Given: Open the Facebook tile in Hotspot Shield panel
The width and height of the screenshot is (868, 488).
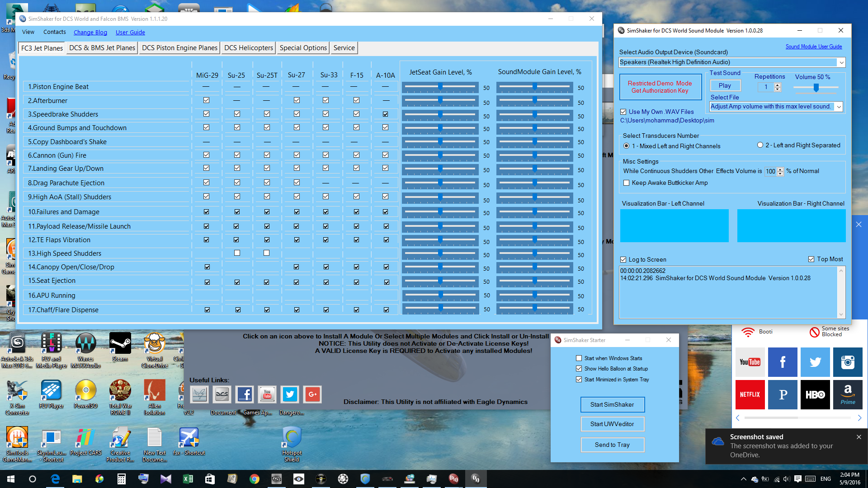Looking at the screenshot, I should 783,362.
